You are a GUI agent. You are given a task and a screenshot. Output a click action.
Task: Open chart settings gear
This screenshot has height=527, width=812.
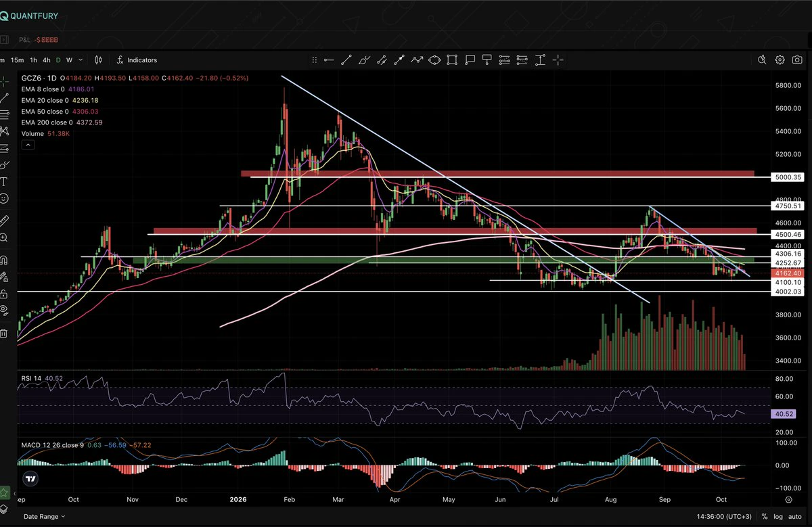click(780, 60)
